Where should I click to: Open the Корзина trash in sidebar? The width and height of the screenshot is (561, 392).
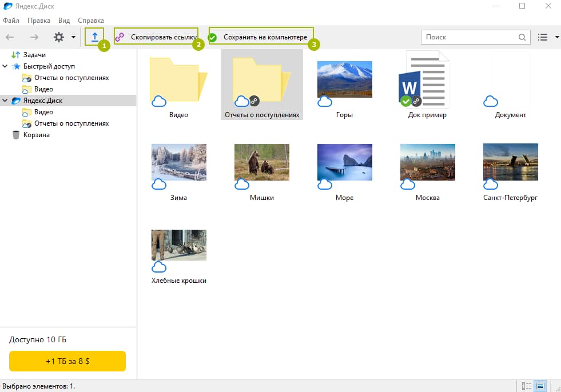(x=36, y=135)
